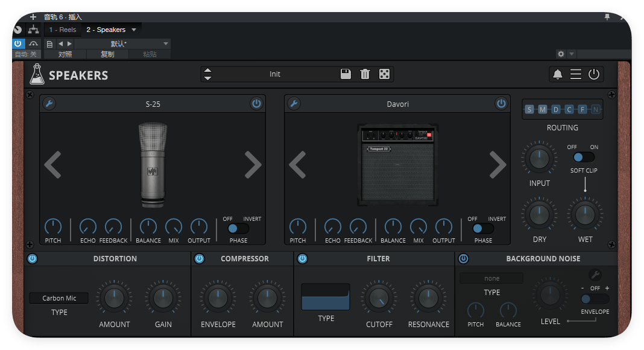Select next microphone in S-25 module
Image resolution: width=644 pixels, height=350 pixels.
(253, 165)
